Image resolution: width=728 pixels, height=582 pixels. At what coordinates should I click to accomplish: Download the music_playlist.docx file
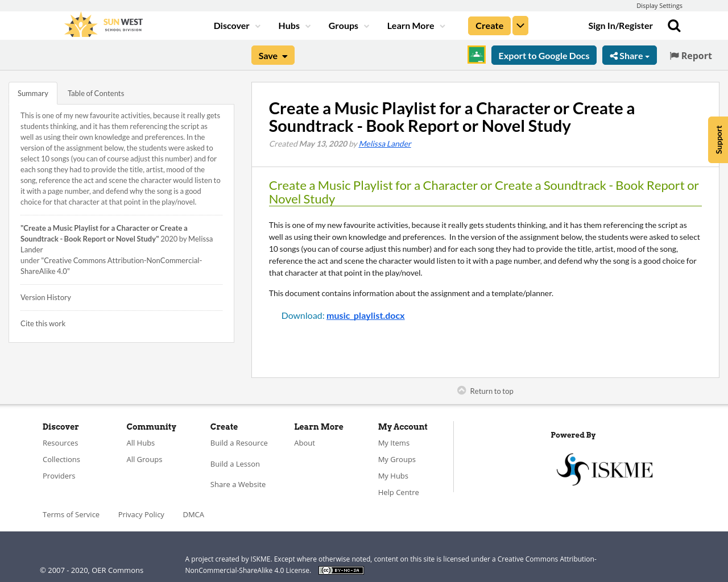coord(365,315)
